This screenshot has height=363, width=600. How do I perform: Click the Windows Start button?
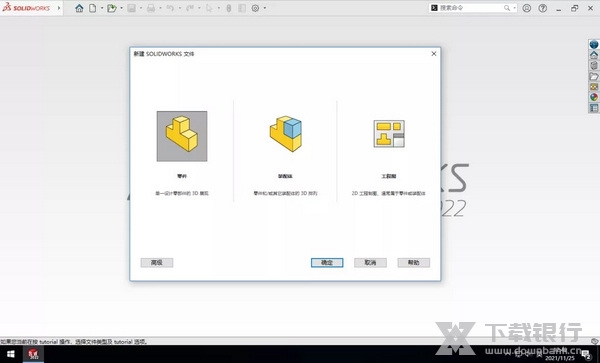point(10,354)
